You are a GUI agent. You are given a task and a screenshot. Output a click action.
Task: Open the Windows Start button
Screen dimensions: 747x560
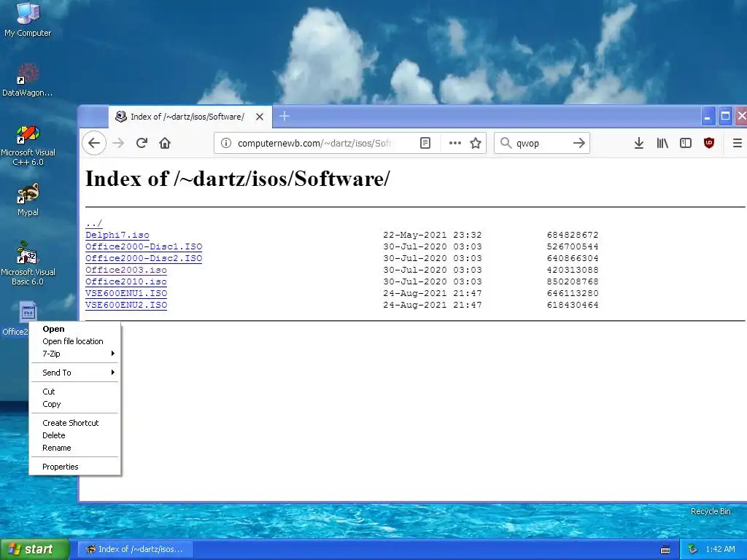[35, 549]
